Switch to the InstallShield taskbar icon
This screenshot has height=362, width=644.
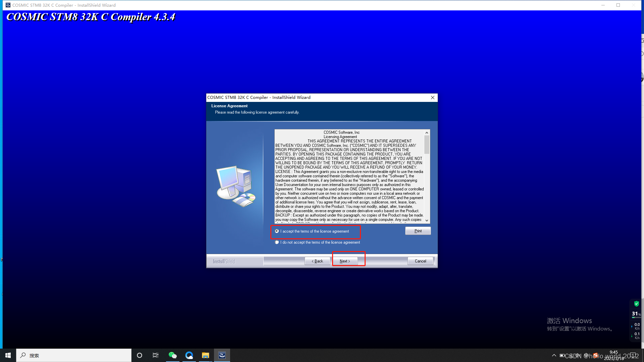[x=222, y=355]
